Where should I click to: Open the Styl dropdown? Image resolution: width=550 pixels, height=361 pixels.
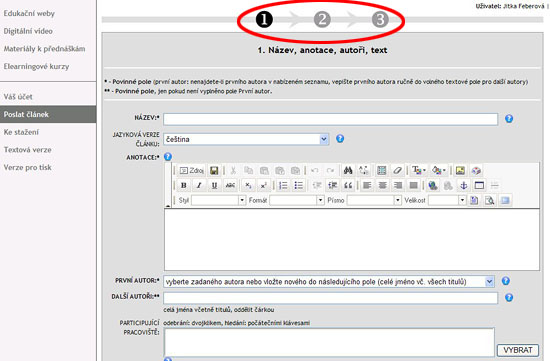tap(219, 200)
